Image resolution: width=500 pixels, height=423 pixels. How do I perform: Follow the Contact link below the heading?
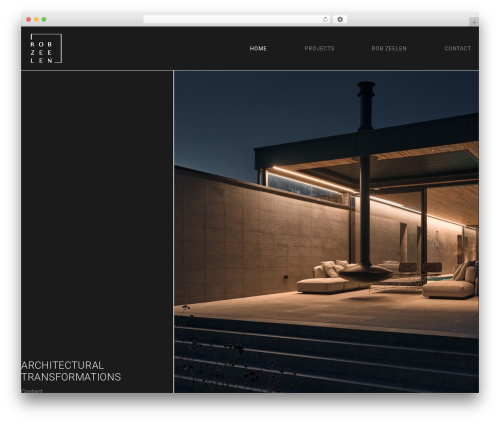32,391
